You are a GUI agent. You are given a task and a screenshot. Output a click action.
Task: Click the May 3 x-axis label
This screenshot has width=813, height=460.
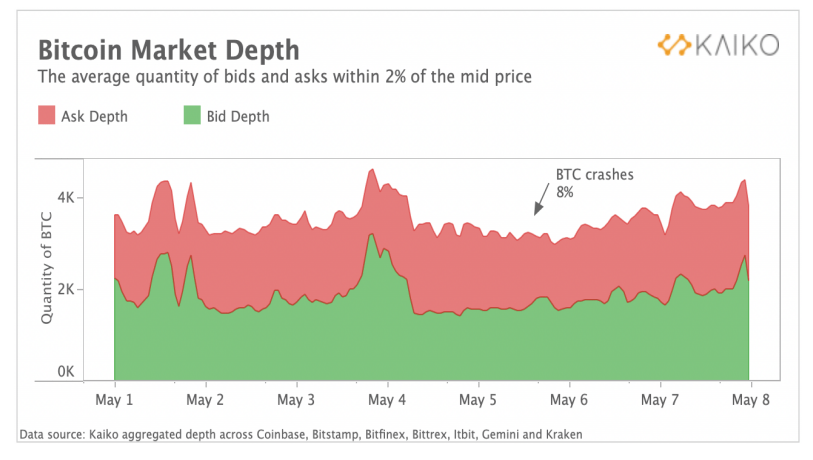pos(296,400)
